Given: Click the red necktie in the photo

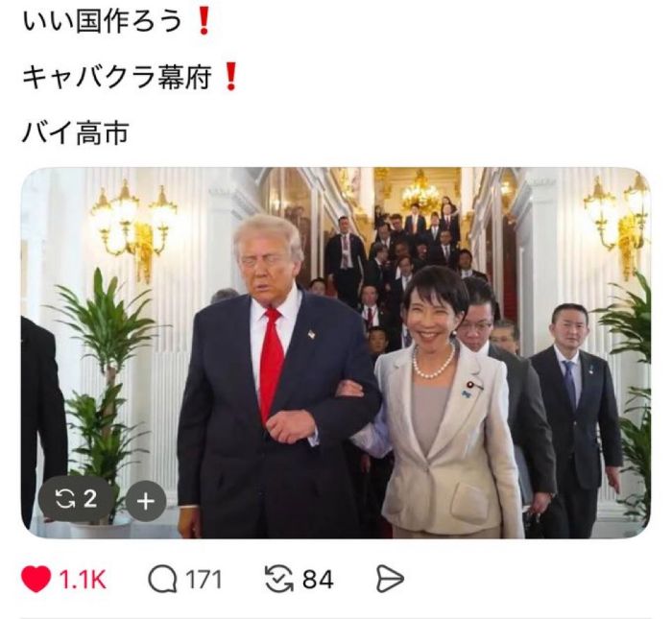Looking at the screenshot, I should pyautogui.click(x=272, y=362).
